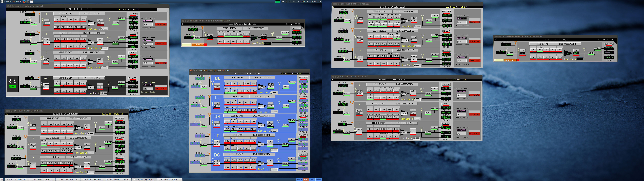Viewport: 644px width, 181px height.
Task: Click CLEAR HISTORY in ESDOUTF DC row
Action: click(236, 154)
